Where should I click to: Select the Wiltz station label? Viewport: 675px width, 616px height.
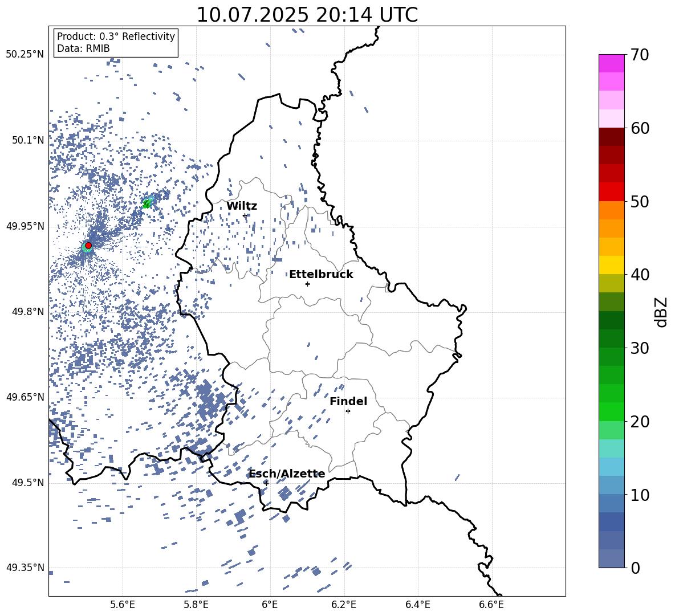click(242, 206)
